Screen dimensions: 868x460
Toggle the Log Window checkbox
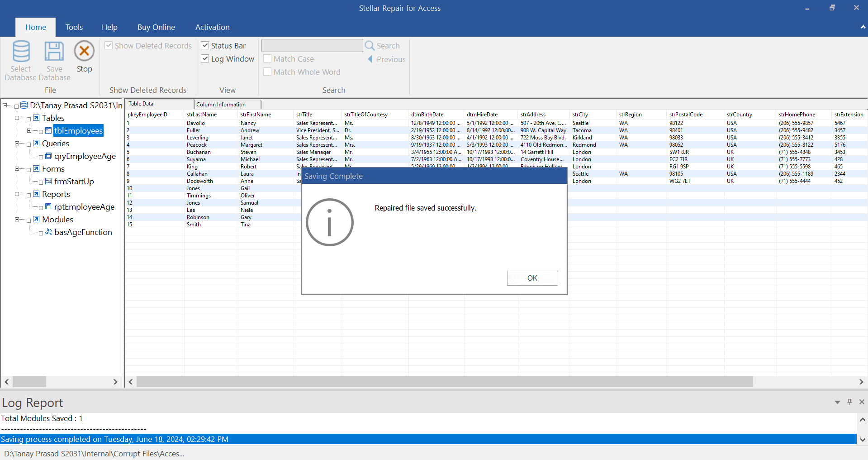click(205, 59)
